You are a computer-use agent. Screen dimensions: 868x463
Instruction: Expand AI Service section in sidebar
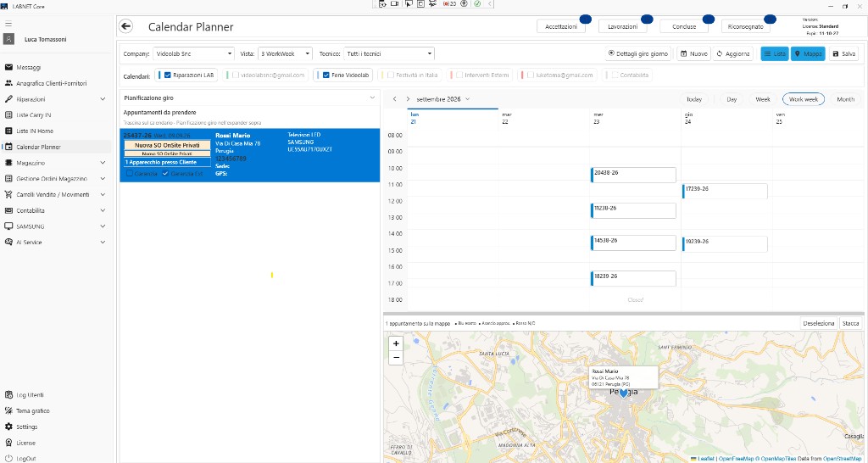point(103,243)
